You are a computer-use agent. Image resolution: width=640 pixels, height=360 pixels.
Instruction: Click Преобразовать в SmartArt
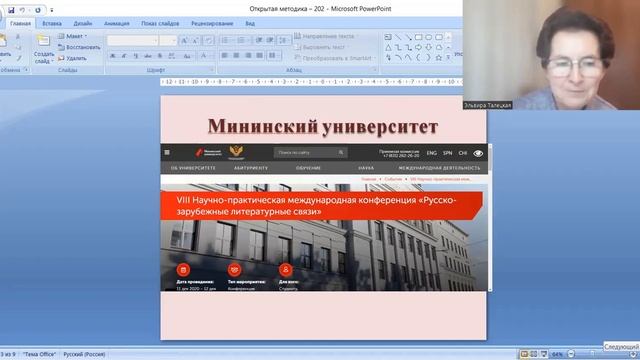pos(335,58)
